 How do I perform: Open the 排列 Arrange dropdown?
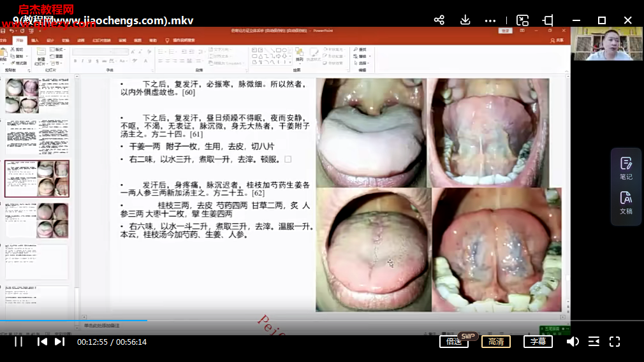300,55
